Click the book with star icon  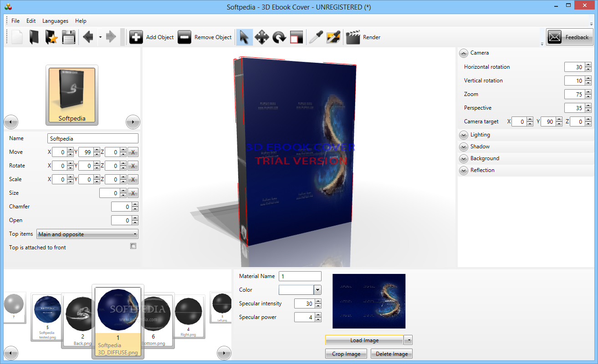point(51,37)
